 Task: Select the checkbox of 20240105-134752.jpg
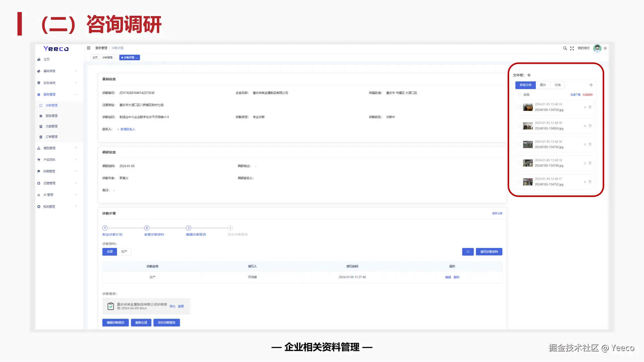click(519, 182)
